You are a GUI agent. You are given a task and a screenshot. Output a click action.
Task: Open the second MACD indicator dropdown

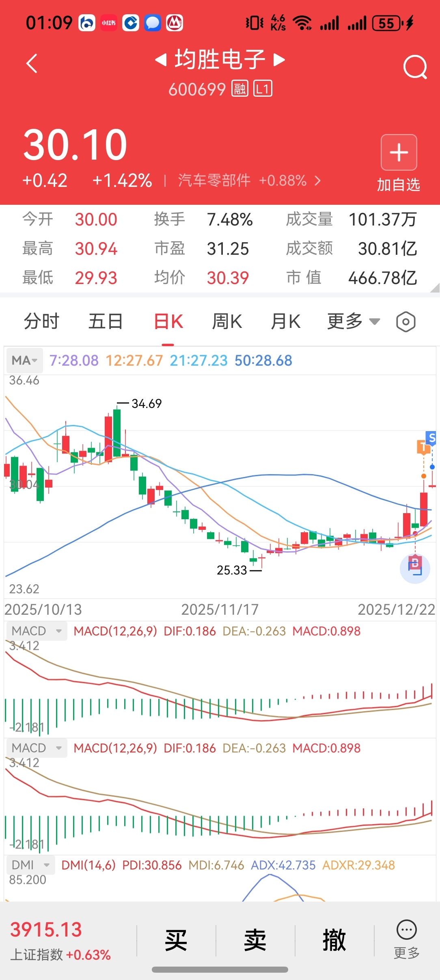coord(36,748)
